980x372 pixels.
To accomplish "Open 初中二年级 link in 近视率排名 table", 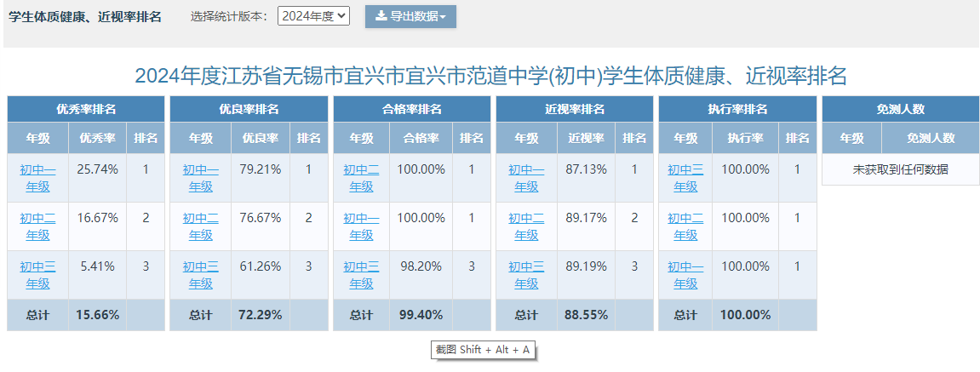I will pos(526,226).
